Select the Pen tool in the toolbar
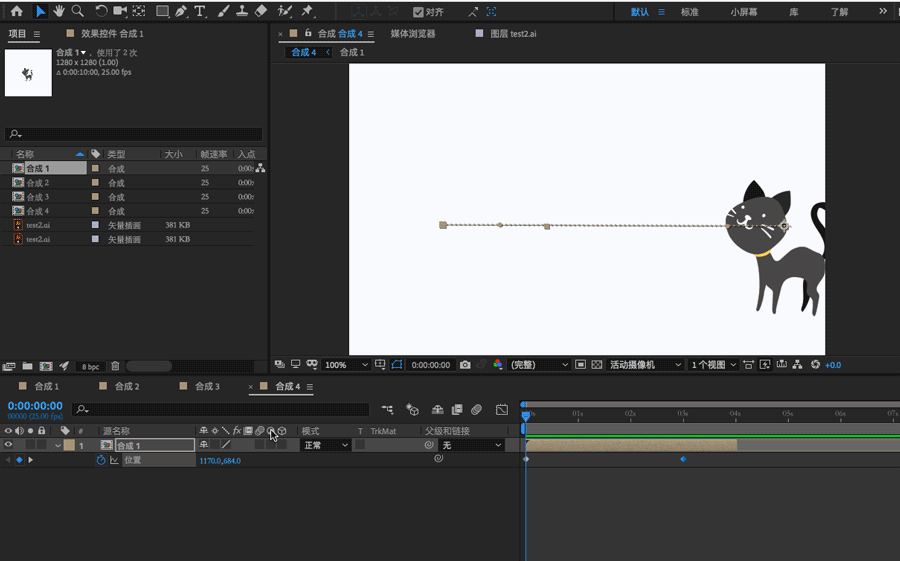This screenshot has width=900, height=561. coord(181,11)
